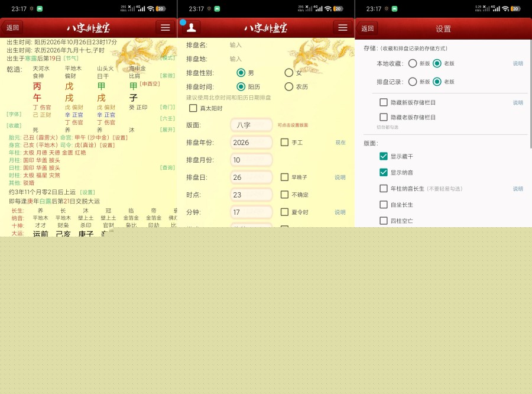
Task: Open 说明 beside 年柱纳音长生
Action: (x=518, y=189)
